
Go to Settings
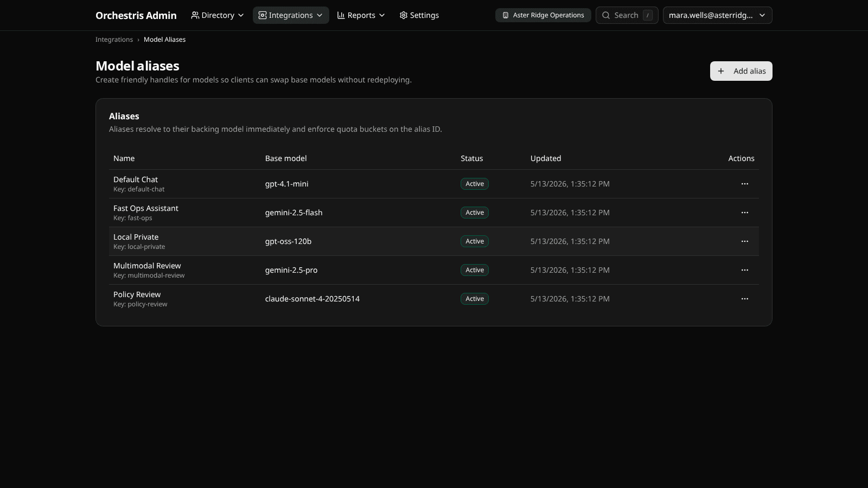point(419,15)
